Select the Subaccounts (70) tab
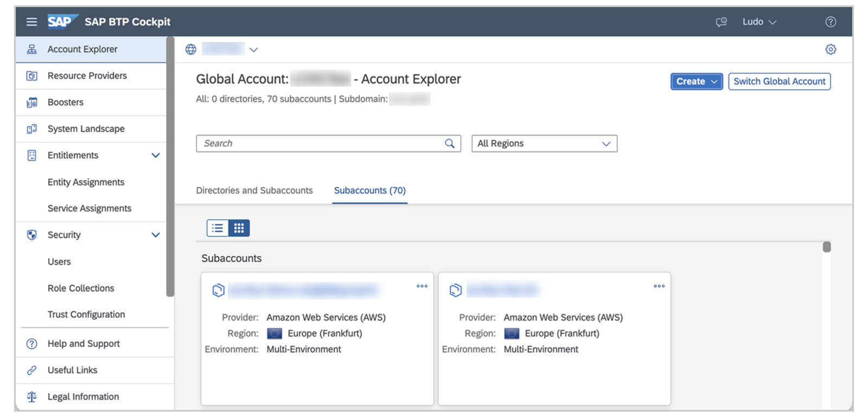 tap(370, 191)
